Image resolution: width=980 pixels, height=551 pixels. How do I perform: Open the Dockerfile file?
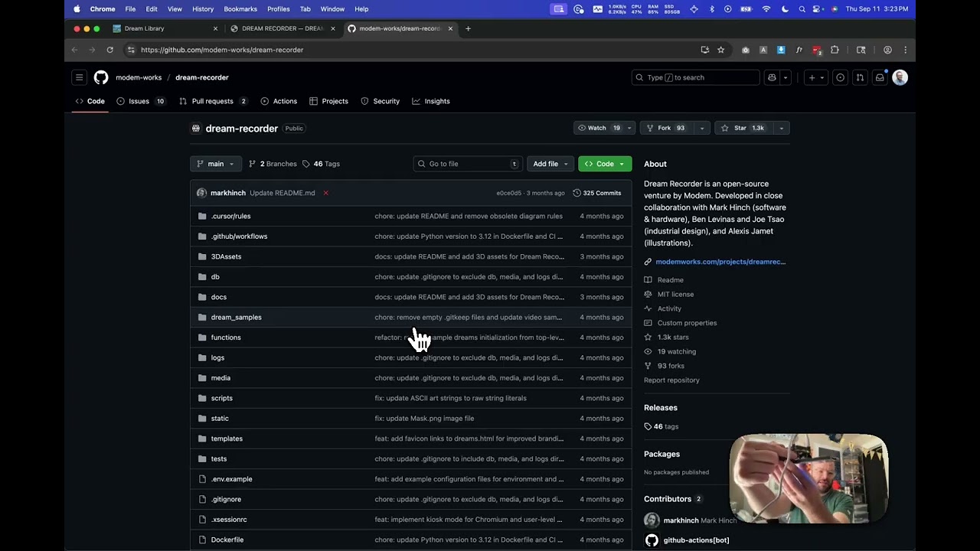[227, 540]
